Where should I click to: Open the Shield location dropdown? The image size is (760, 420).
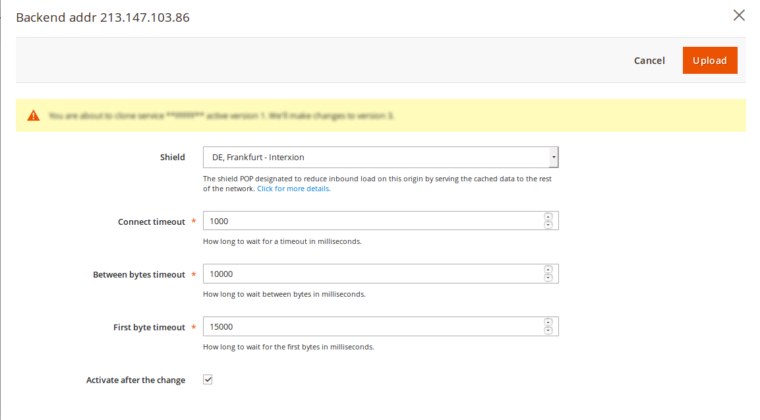tap(380, 157)
